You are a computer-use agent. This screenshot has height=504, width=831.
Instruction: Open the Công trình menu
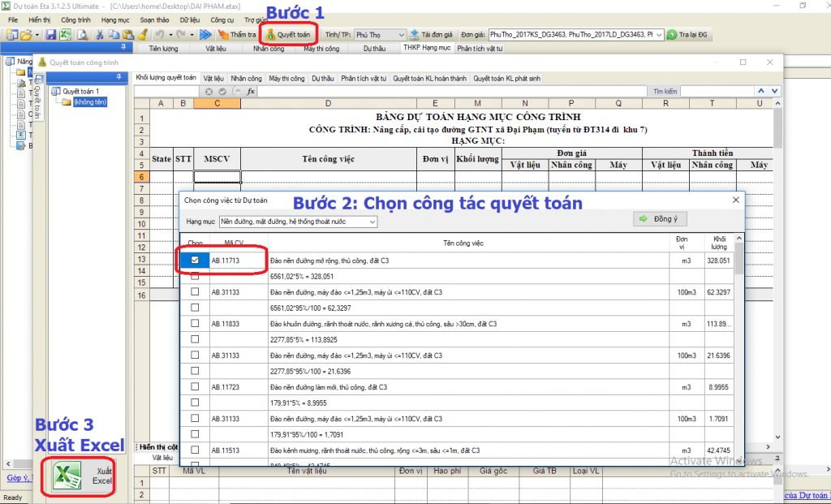75,19
